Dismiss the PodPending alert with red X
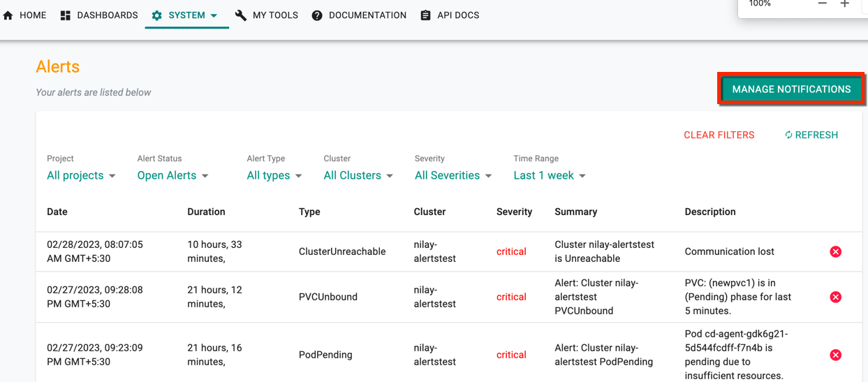The height and width of the screenshot is (382, 868). [835, 355]
